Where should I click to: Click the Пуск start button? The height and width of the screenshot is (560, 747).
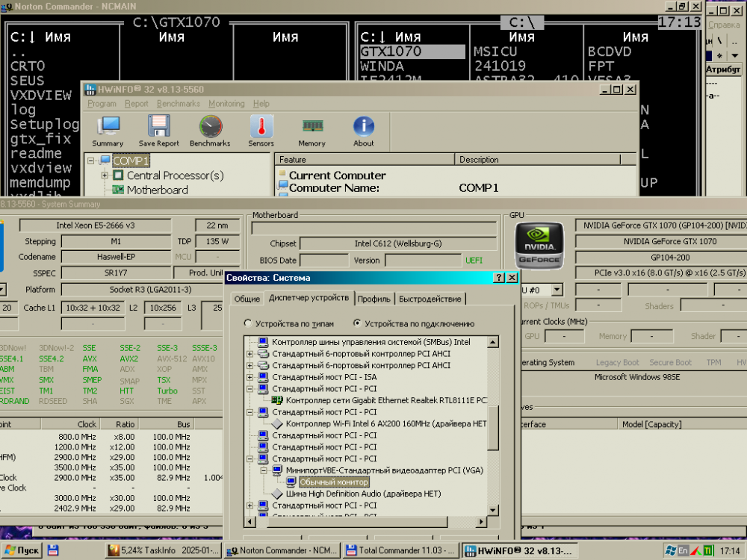tap(21, 551)
